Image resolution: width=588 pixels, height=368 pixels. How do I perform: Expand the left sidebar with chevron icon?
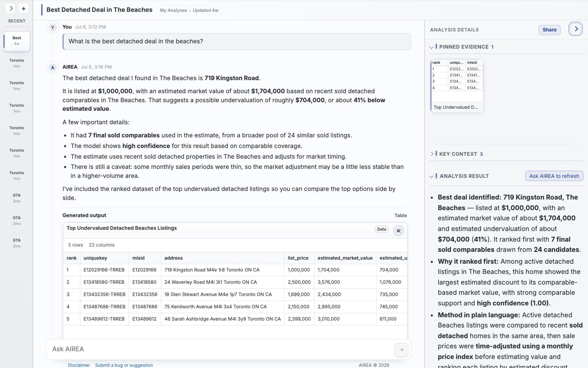[x=11, y=8]
